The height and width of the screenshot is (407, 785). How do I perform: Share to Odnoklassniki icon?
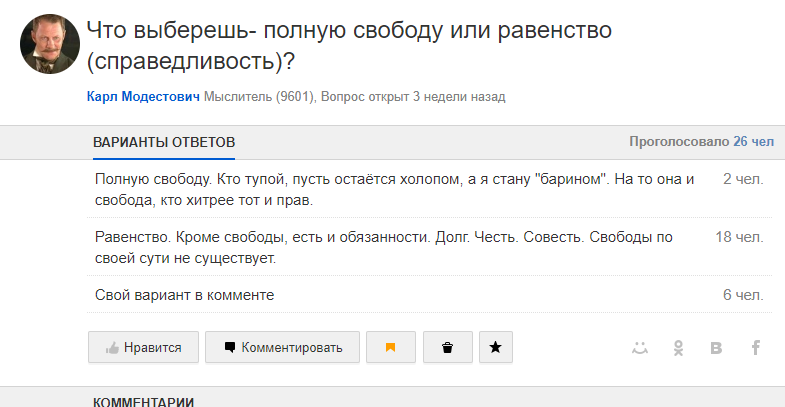pos(678,347)
